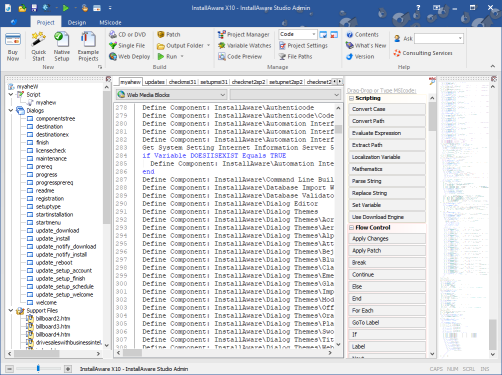The width and height of the screenshot is (502, 375).
Task: Build a Web Deploy setup
Action: tap(130, 56)
